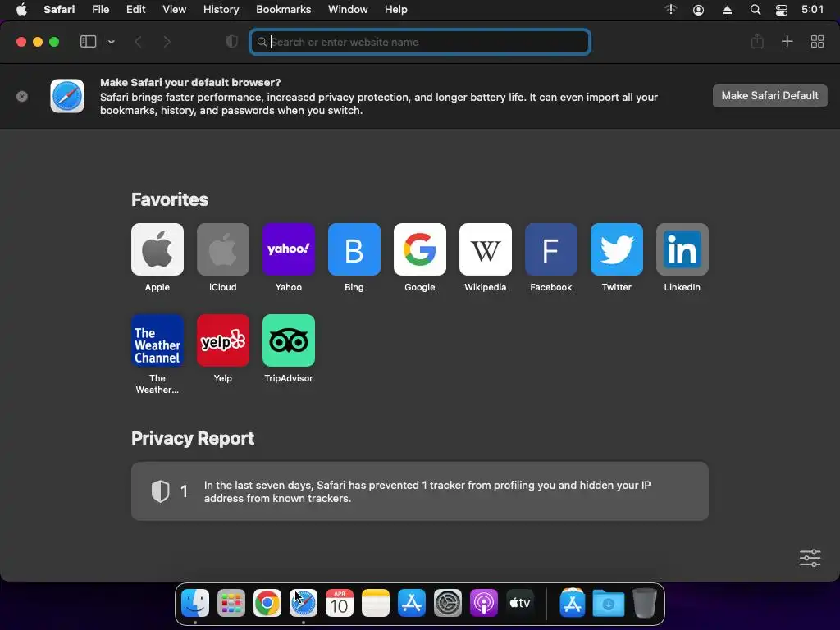Viewport: 840px width, 630px height.
Task: Launch Google Chrome from the Dock
Action: tap(267, 603)
